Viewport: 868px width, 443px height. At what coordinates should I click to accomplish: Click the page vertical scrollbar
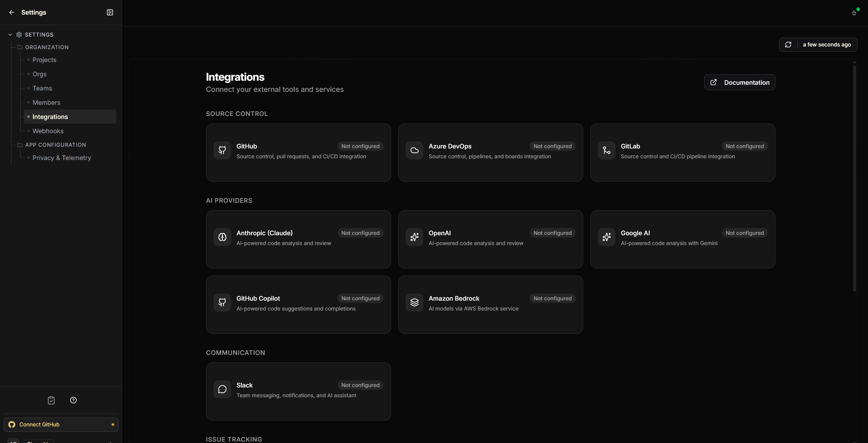854,178
